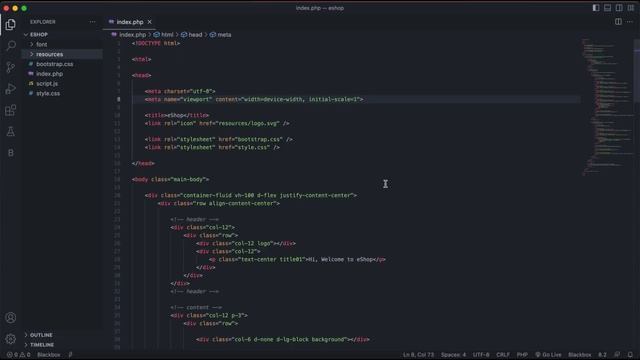Viewport: 640px width, 360px height.
Task: Expand the font folder
Action: pyautogui.click(x=42, y=44)
